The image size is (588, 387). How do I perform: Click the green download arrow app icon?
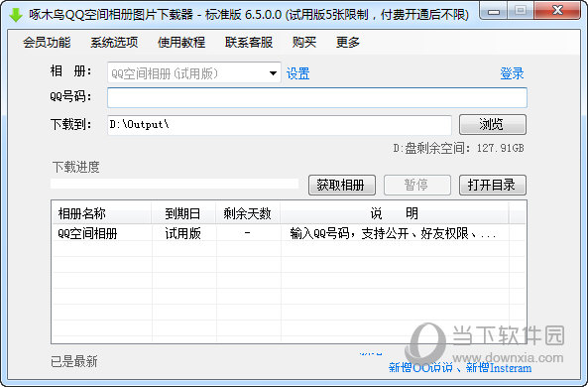[16, 15]
